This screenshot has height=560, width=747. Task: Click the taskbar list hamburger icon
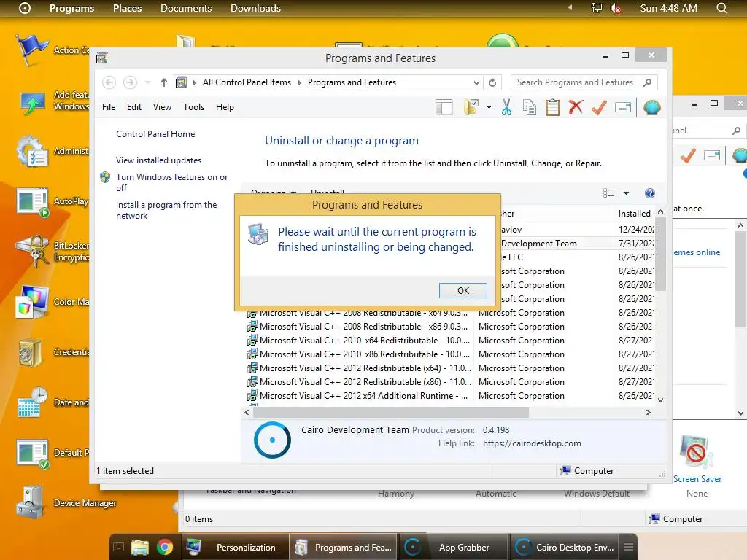point(629,547)
